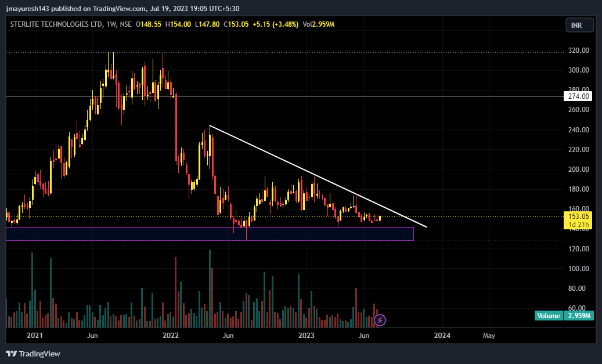Screen dimensions: 602x364
Task: Select the purple support zone rectangle
Action: [210, 234]
